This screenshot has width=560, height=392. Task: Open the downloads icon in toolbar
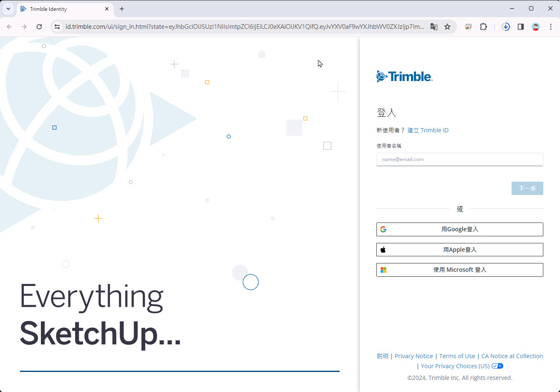tap(506, 27)
